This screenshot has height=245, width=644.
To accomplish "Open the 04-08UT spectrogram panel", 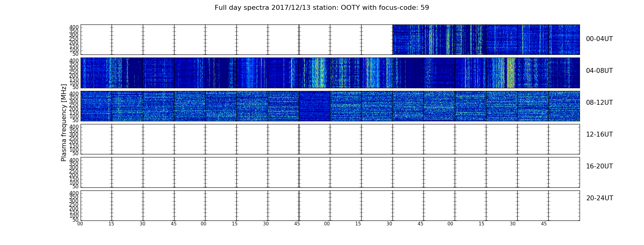I will pos(330,73).
